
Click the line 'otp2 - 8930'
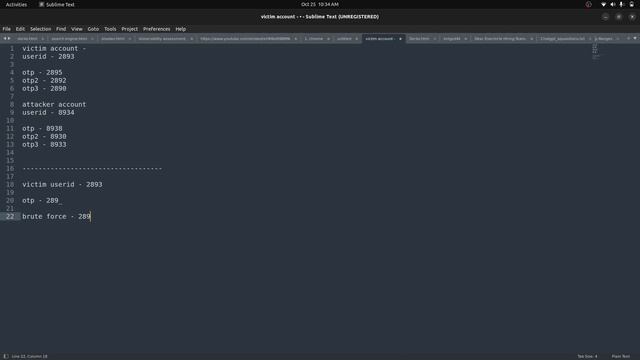(44, 137)
